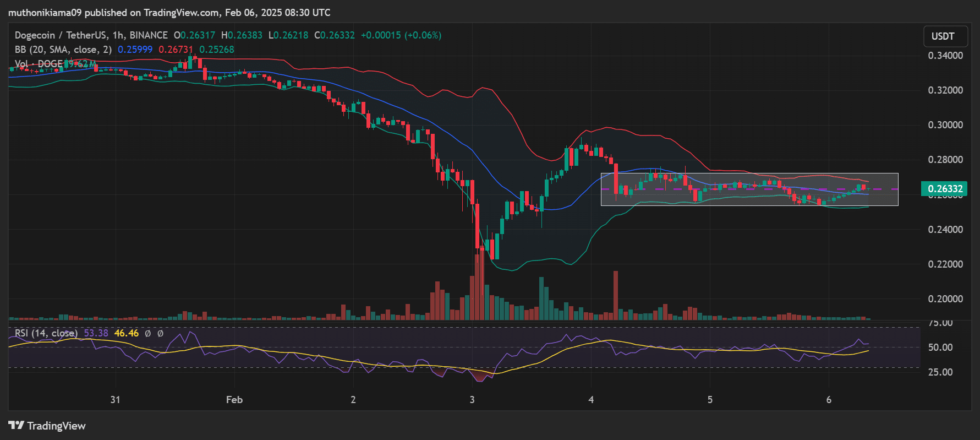Image resolution: width=980 pixels, height=440 pixels.
Task: Click the BB lower value 0.25268
Action: [x=216, y=50]
